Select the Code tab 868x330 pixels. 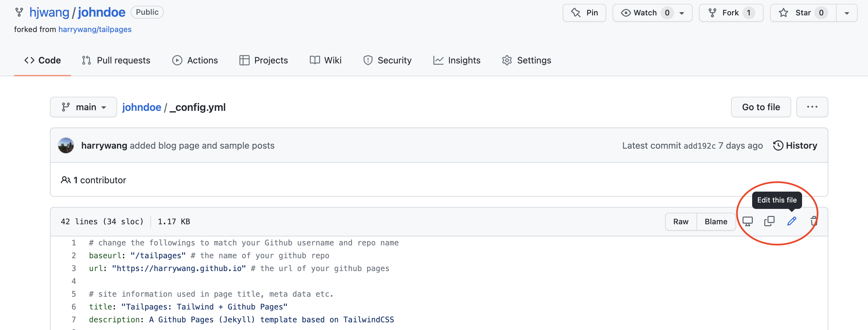tap(43, 61)
